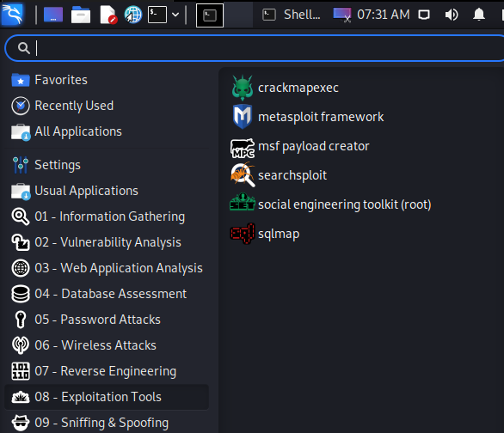The image size is (504, 433).
Task: Open searchsploit tool
Action: (279, 175)
